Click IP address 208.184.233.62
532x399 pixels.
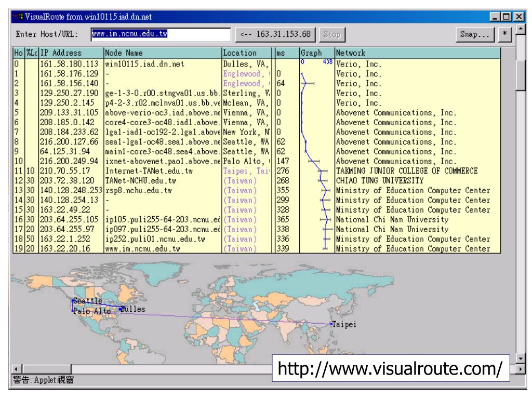coord(69,132)
